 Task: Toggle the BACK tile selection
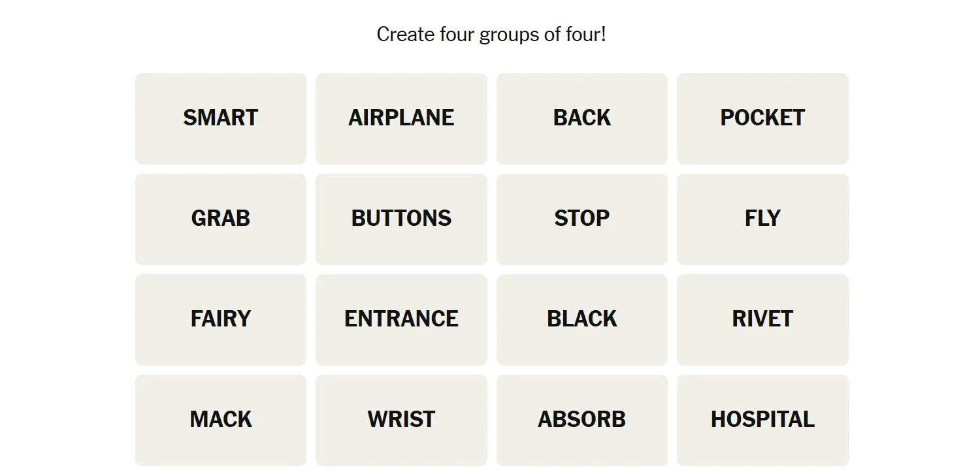click(582, 118)
